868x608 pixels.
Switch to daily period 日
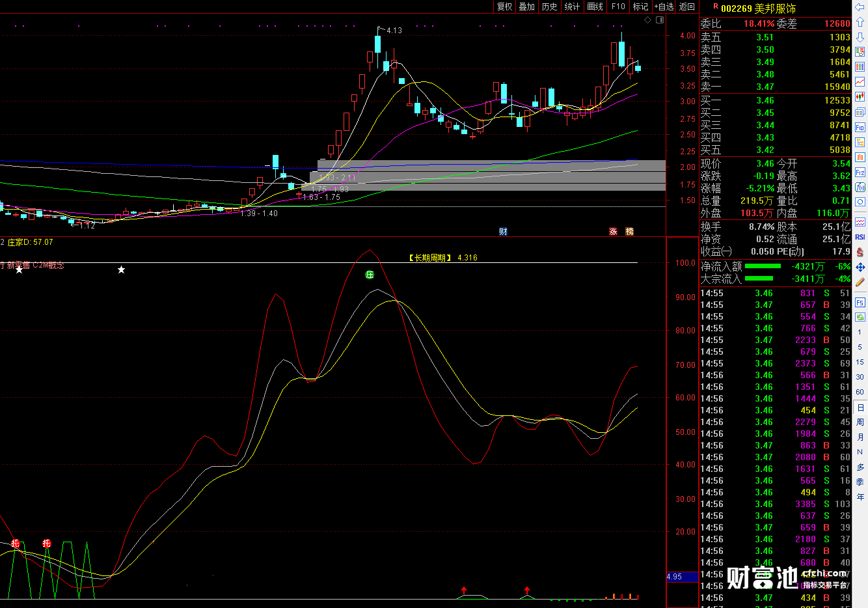tap(860, 408)
